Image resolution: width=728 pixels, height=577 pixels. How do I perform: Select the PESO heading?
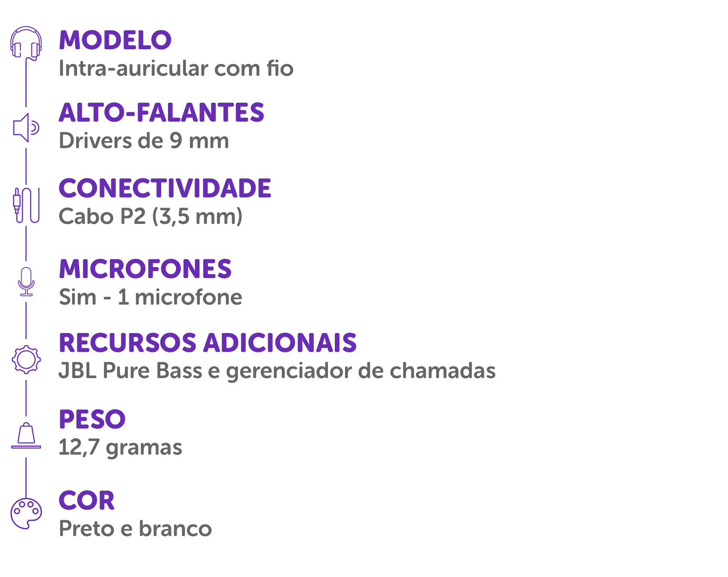pos(92,419)
